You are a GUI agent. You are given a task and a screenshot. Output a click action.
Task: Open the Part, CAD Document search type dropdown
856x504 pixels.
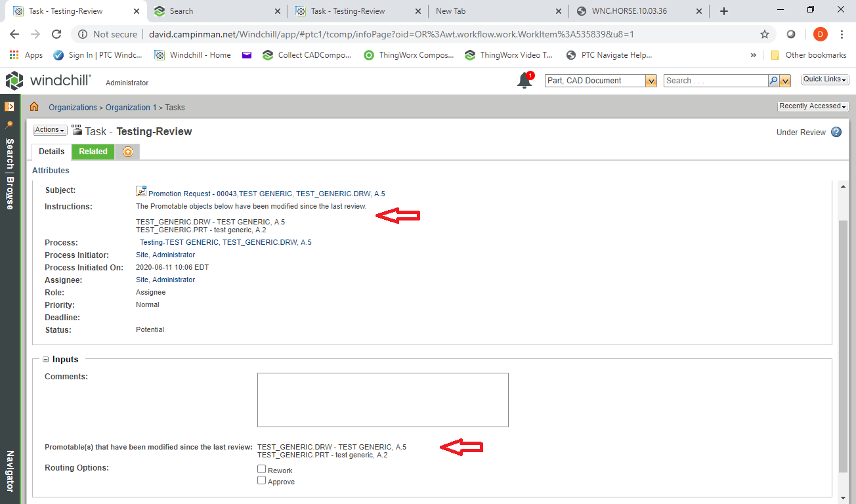point(650,79)
